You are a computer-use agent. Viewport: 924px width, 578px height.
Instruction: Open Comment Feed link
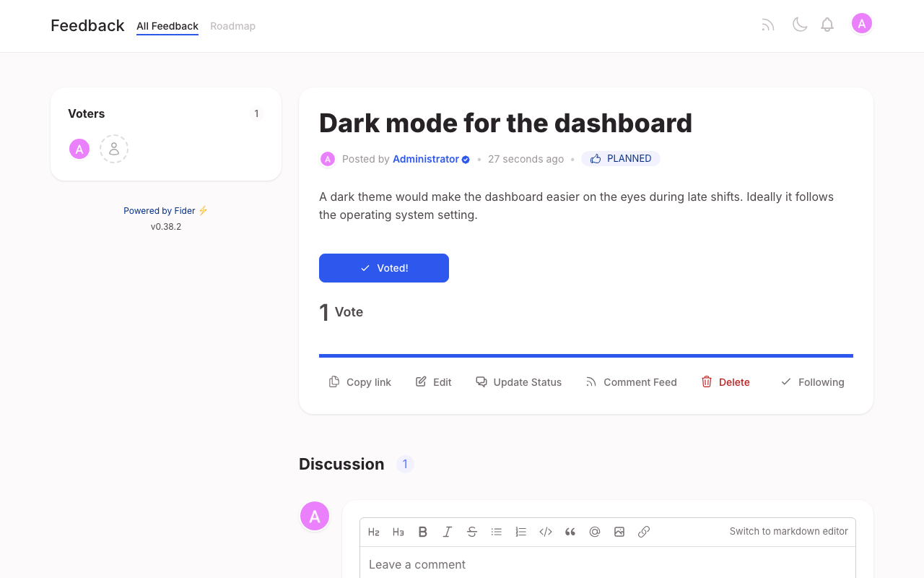click(631, 382)
